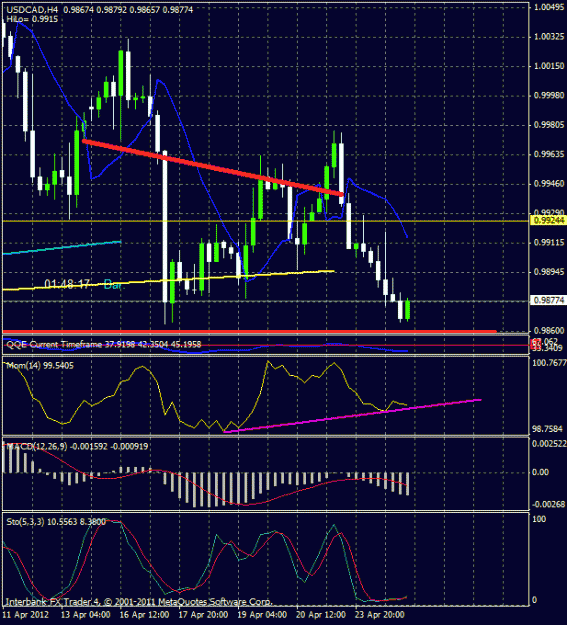Click the 0.99115 price scale value
This screenshot has width=567, height=625.
point(549,242)
